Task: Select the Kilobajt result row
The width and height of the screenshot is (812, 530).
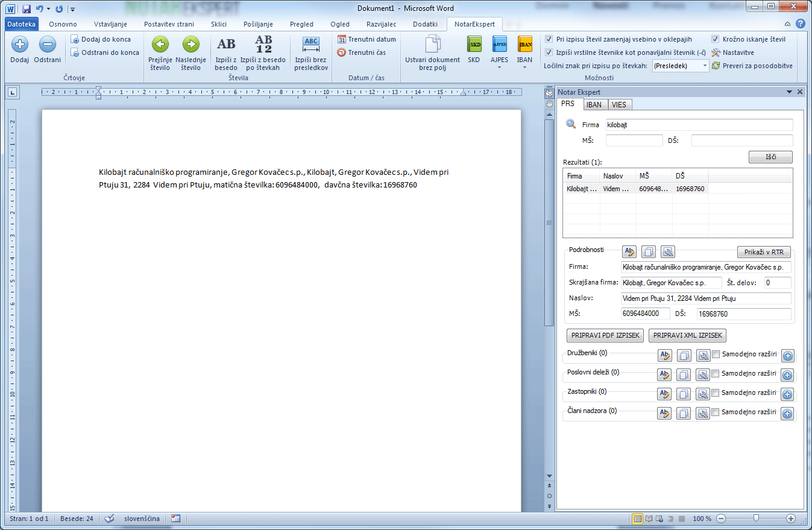Action: (x=678, y=189)
